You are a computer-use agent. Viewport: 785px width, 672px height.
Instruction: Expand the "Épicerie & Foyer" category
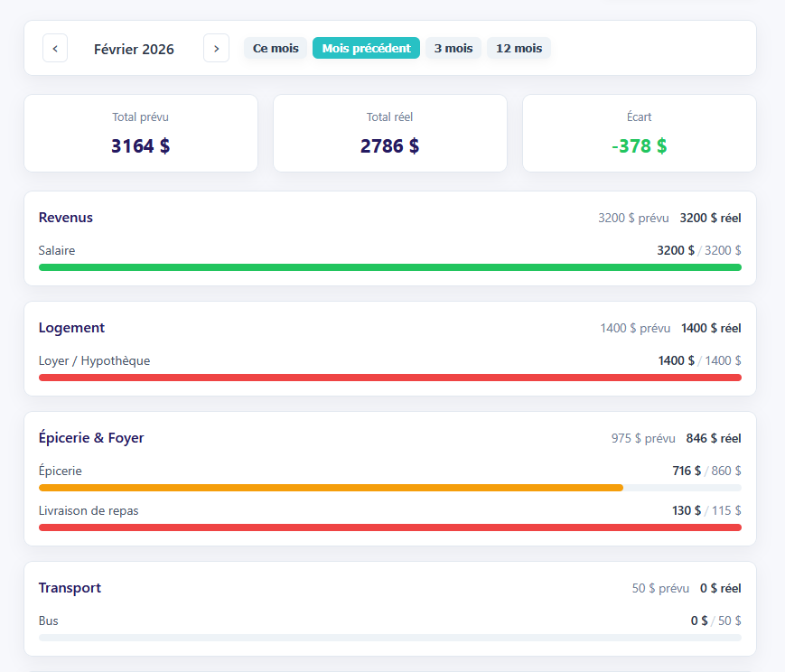(x=91, y=437)
